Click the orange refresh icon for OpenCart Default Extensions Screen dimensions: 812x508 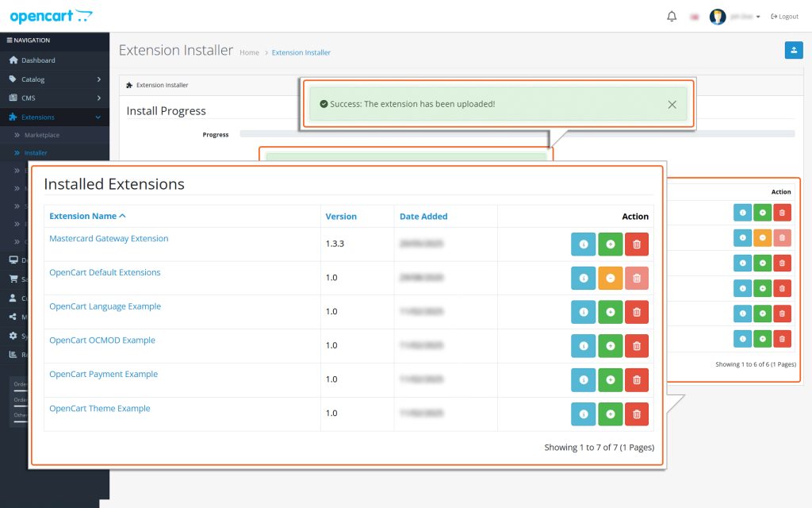[610, 278]
